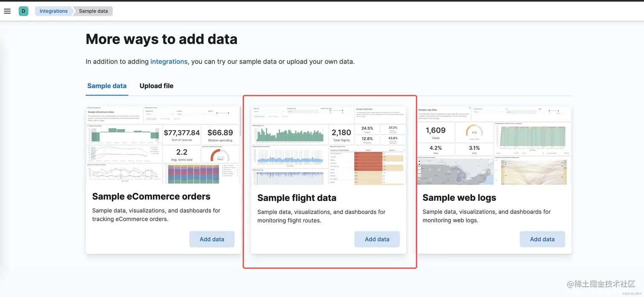Image resolution: width=644 pixels, height=297 pixels.
Task: Click the $77,377.84 Sum of revenue metric
Action: tap(181, 135)
